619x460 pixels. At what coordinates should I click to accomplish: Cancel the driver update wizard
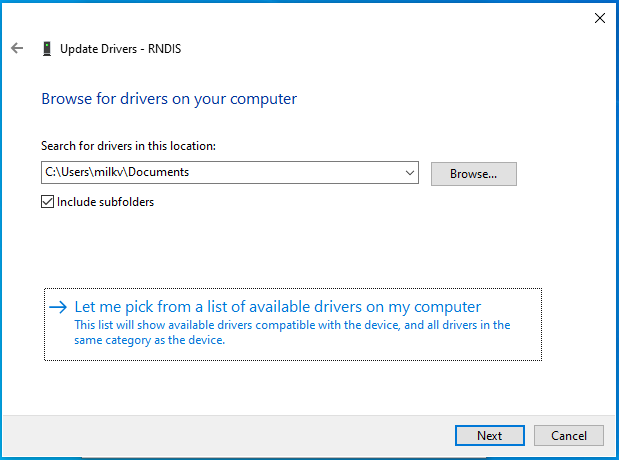coord(568,436)
